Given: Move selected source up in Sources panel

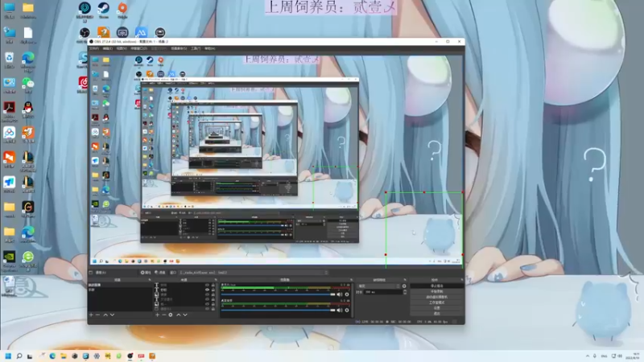Looking at the screenshot, I should point(179,315).
